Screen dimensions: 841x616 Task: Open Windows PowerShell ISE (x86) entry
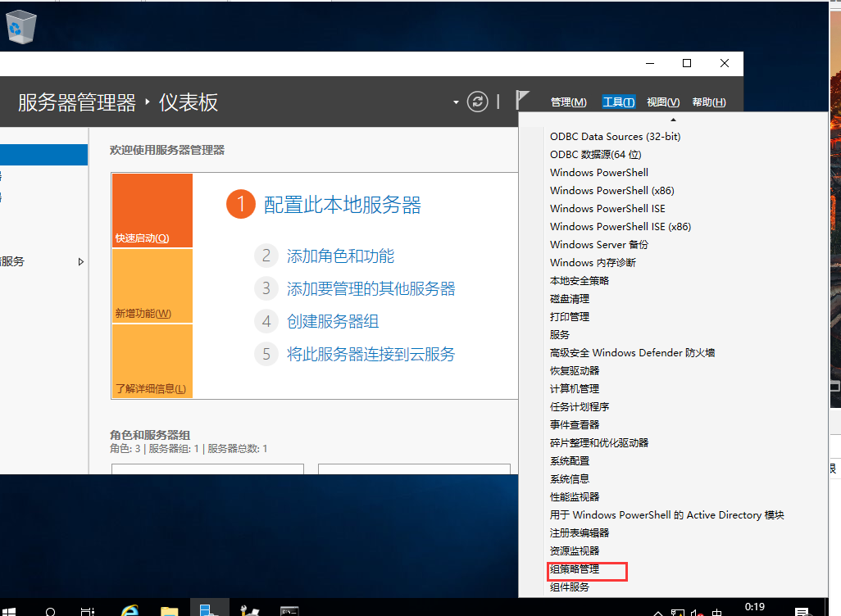[x=620, y=226]
